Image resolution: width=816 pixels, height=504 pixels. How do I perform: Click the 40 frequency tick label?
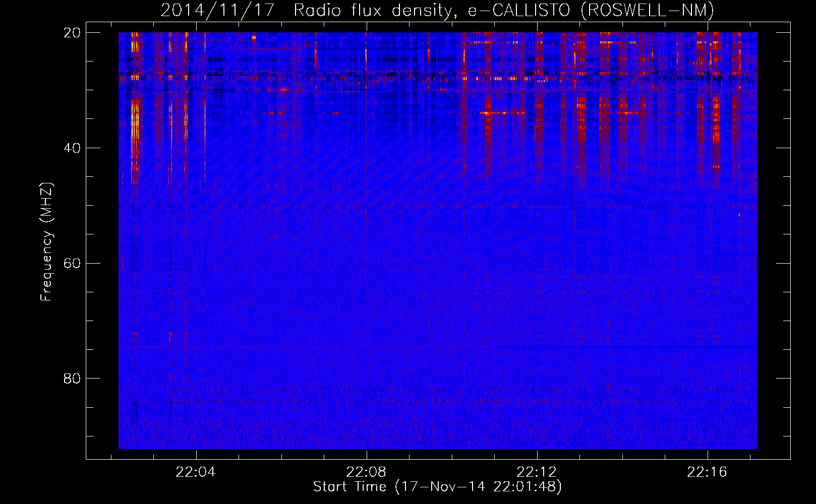(72, 148)
